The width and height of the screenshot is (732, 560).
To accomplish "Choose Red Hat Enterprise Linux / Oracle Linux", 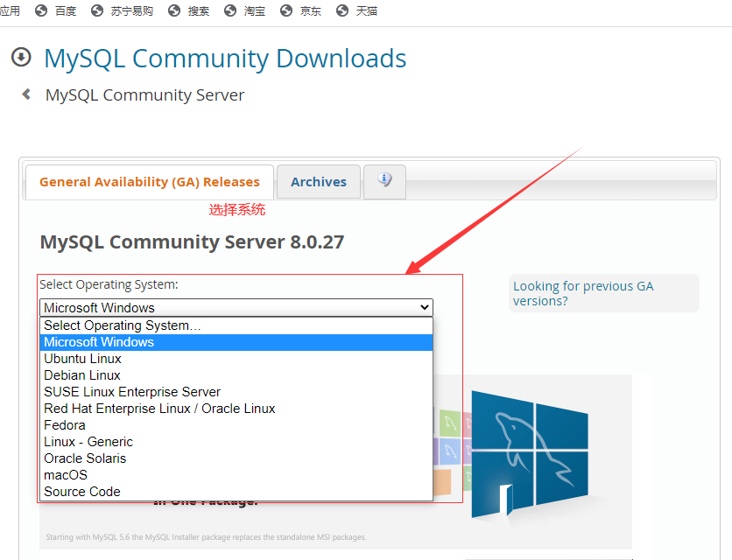I will tap(236, 409).
